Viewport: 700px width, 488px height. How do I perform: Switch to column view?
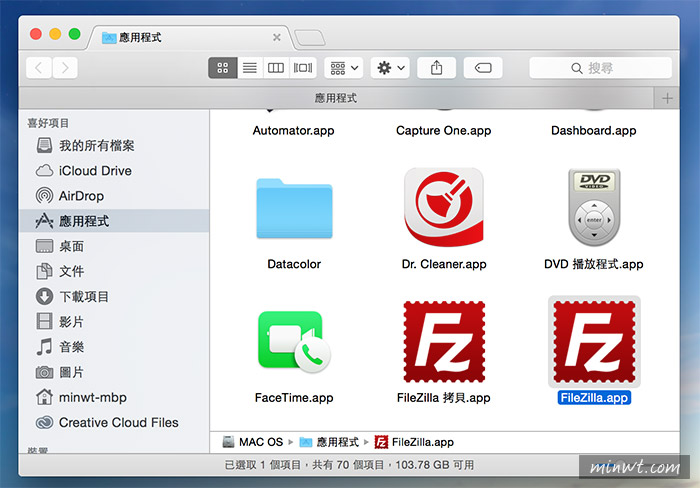tap(276, 68)
